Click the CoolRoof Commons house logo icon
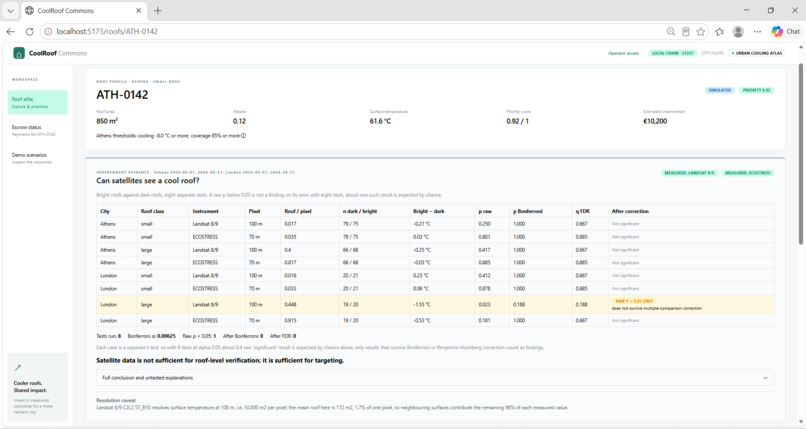The image size is (806, 429). point(19,53)
